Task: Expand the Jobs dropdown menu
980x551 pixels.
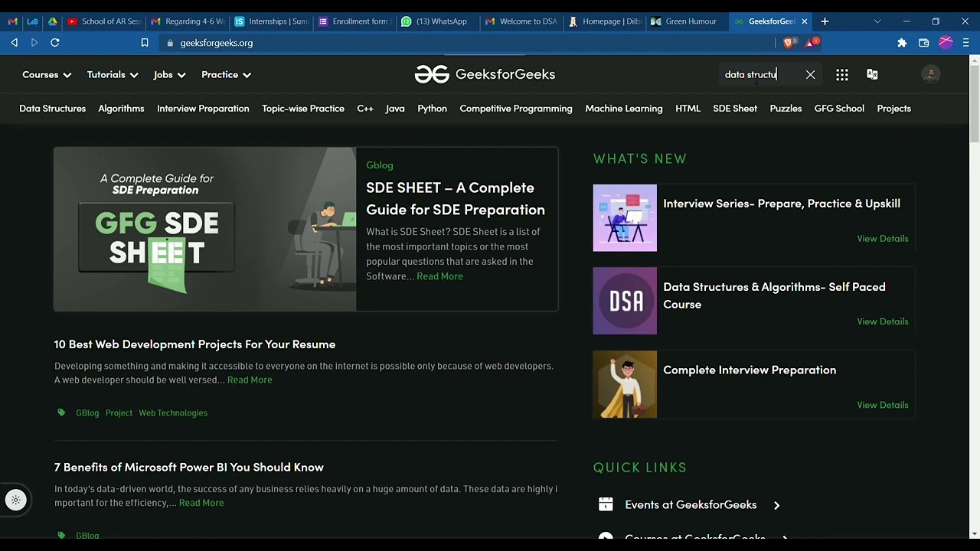Action: [169, 74]
